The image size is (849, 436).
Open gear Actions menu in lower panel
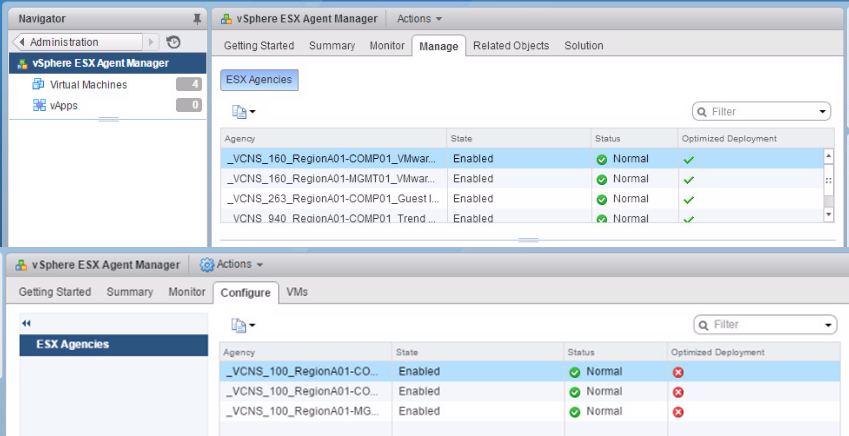click(231, 264)
